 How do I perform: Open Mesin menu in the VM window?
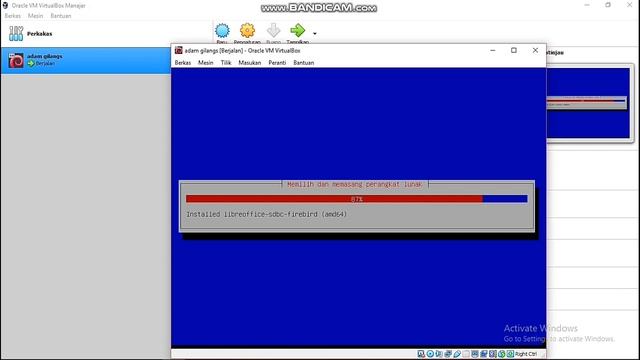(x=206, y=62)
